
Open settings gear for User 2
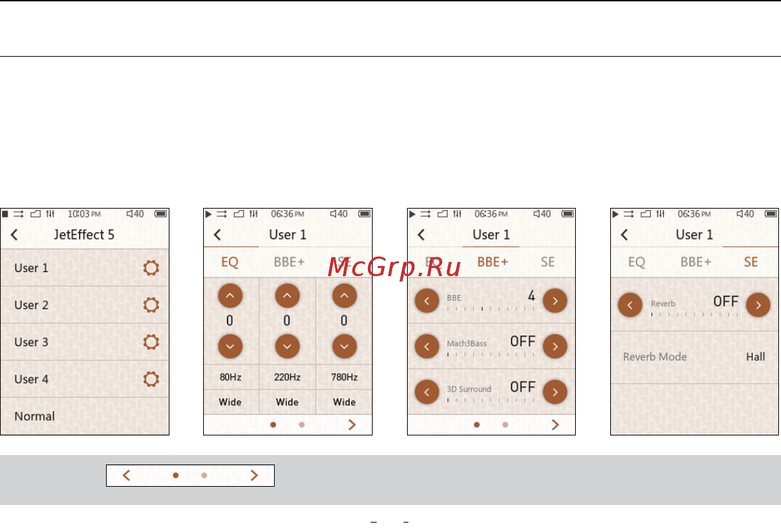click(x=151, y=305)
